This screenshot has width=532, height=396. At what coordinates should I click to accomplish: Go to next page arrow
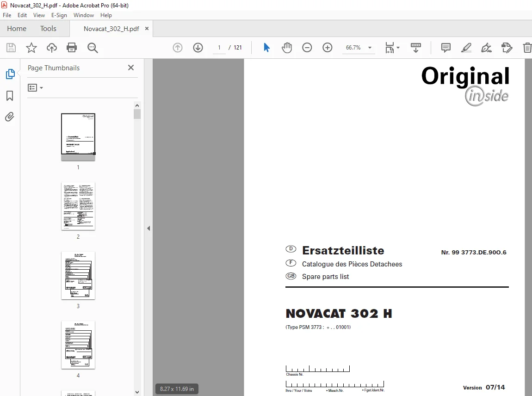198,48
